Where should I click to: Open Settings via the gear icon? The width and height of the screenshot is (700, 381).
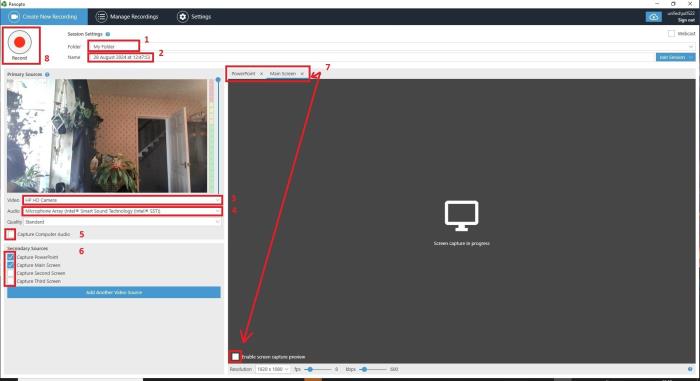[x=183, y=17]
